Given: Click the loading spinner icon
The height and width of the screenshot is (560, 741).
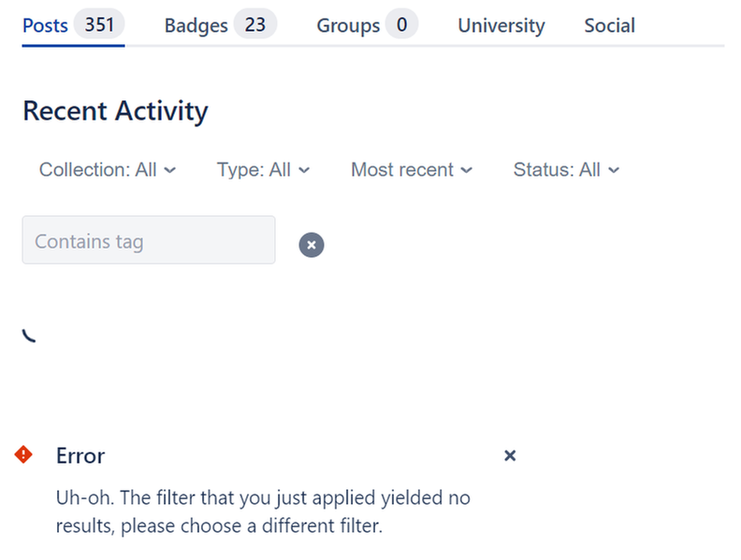Looking at the screenshot, I should [29, 336].
